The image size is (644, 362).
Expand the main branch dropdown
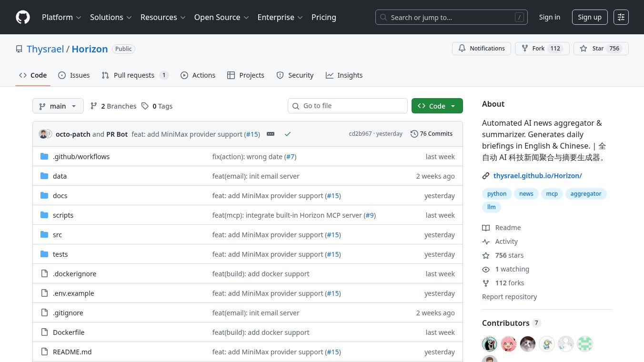coord(58,106)
